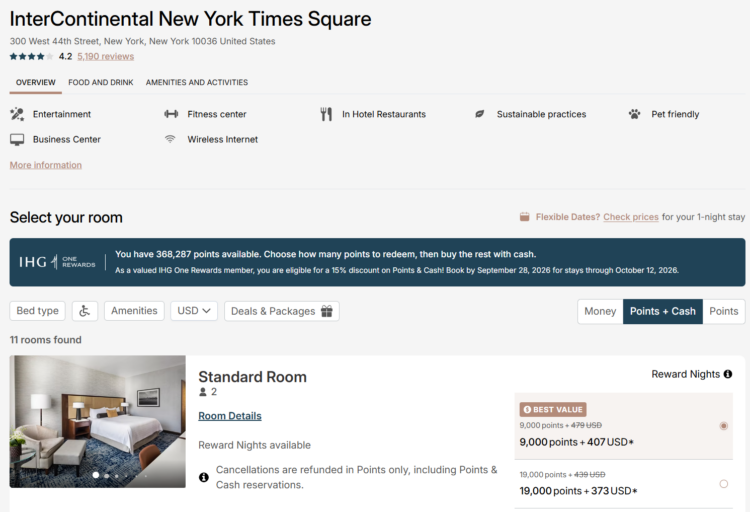Open the Deals & Packages filter
The width and height of the screenshot is (750, 512).
(x=282, y=311)
